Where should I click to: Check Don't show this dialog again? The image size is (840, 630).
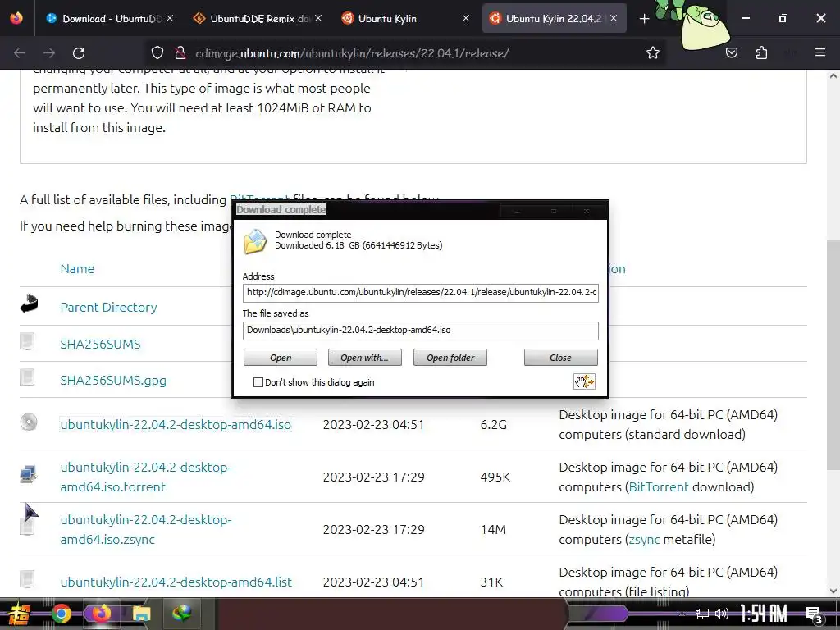click(x=258, y=382)
